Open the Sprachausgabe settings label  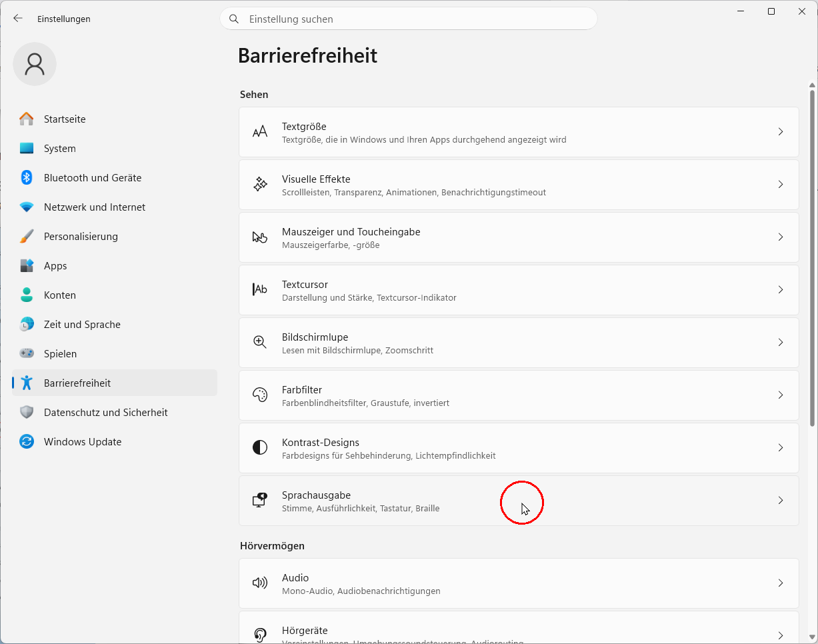316,495
